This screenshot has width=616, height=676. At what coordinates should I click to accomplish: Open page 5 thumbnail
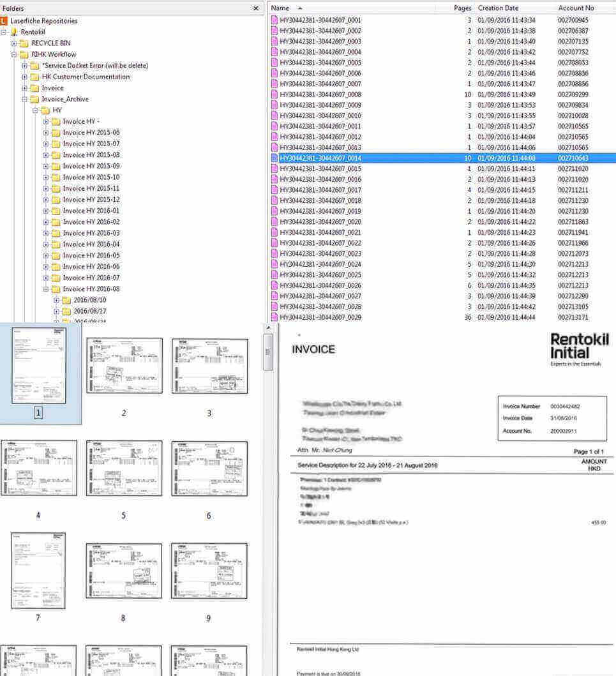pyautogui.click(x=124, y=468)
